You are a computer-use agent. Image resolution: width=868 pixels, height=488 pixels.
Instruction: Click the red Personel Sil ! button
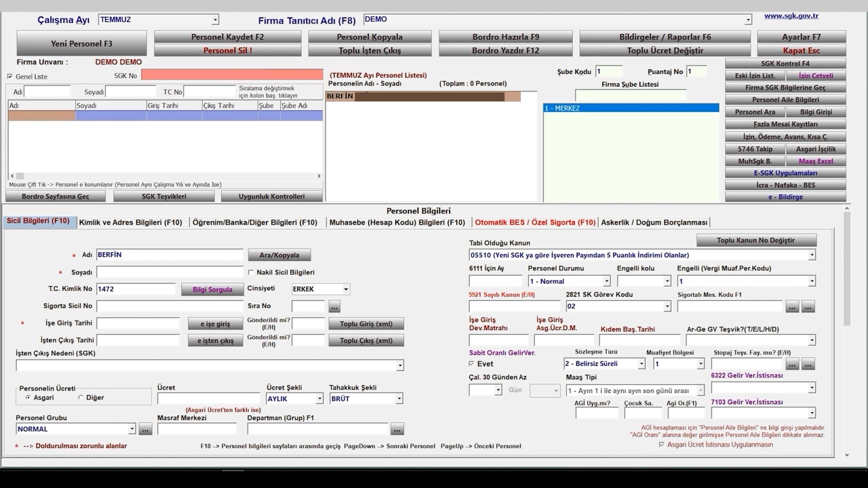227,50
